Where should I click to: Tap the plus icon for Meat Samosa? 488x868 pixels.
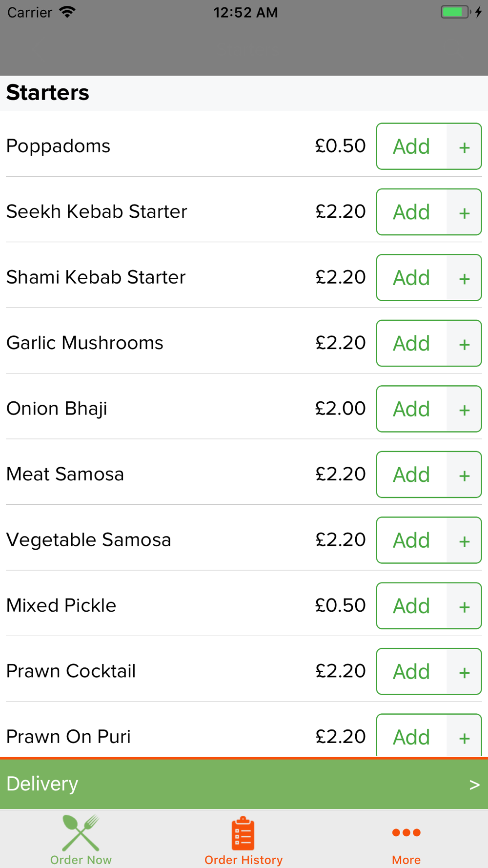(464, 475)
